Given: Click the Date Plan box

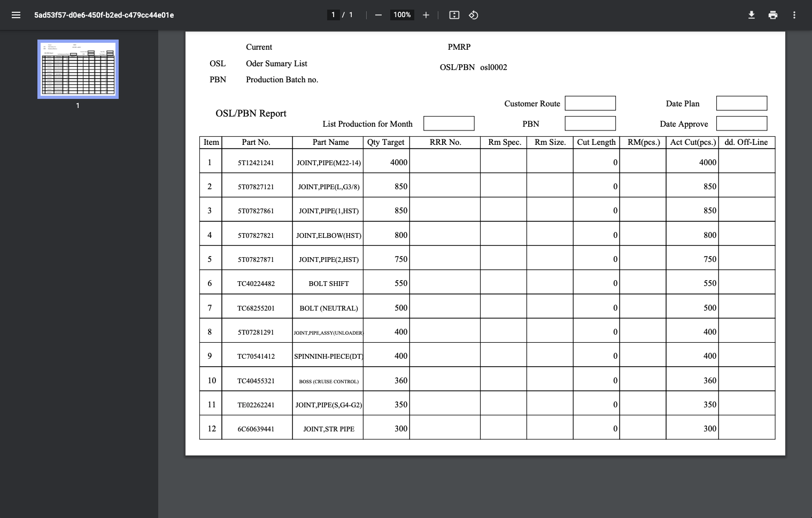Looking at the screenshot, I should pyautogui.click(x=741, y=103).
